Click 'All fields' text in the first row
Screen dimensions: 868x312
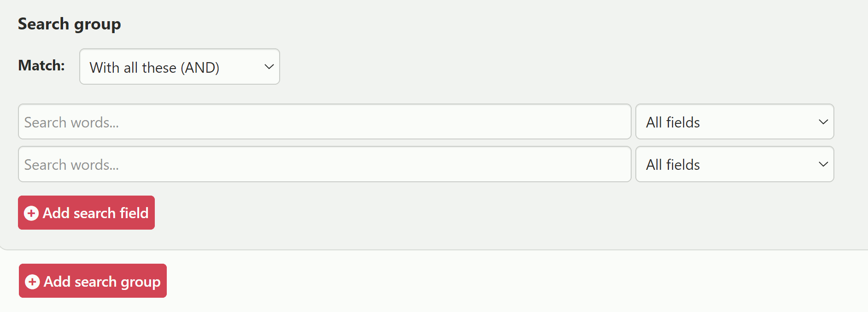[673, 122]
